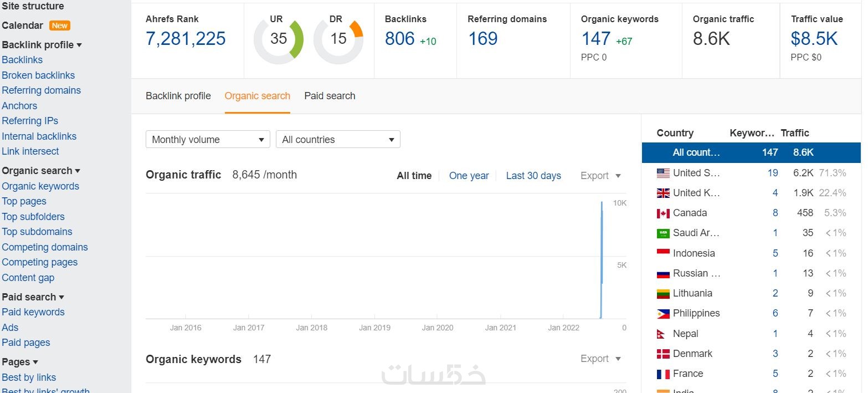Collapse the Organic search sidebar section
Screen dimensions: 868x393
pyautogui.click(x=41, y=171)
